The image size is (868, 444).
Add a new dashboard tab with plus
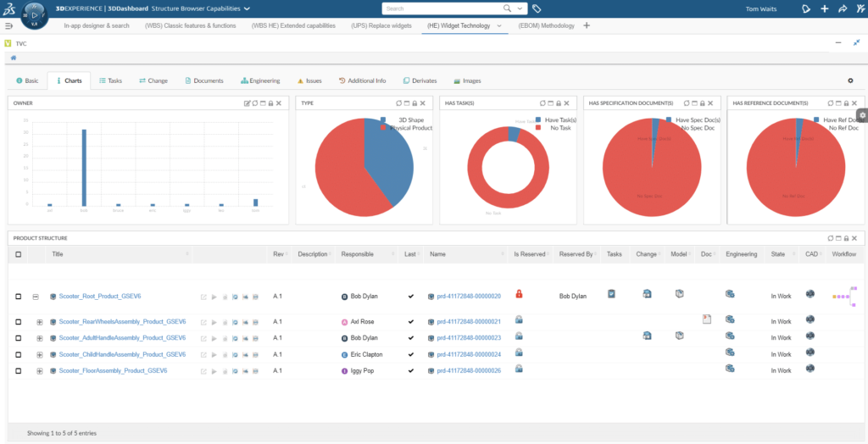pyautogui.click(x=587, y=25)
